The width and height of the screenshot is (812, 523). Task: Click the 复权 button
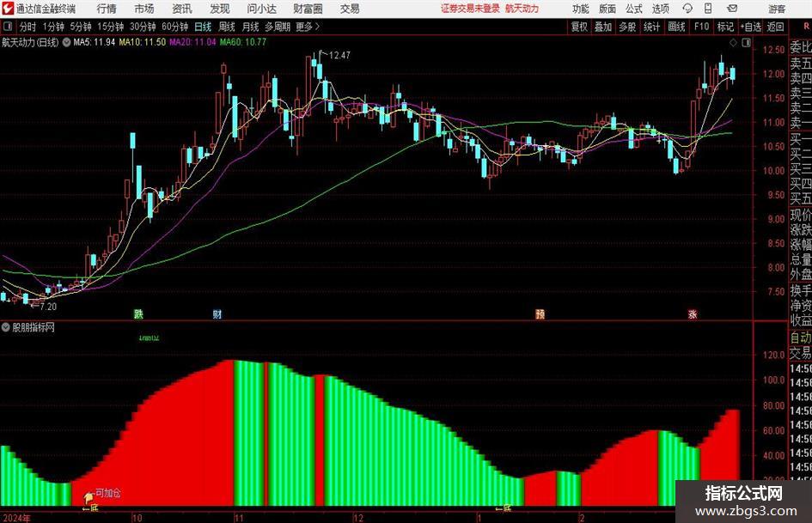point(579,27)
